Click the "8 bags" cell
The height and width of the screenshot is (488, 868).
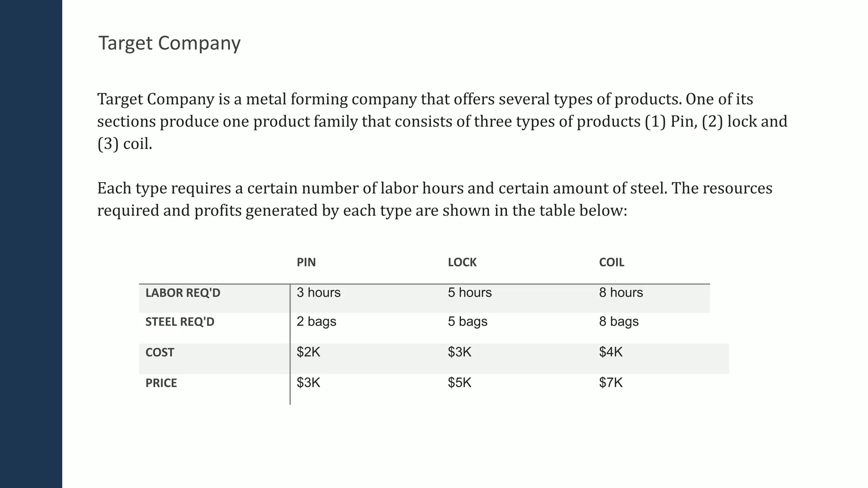point(618,322)
